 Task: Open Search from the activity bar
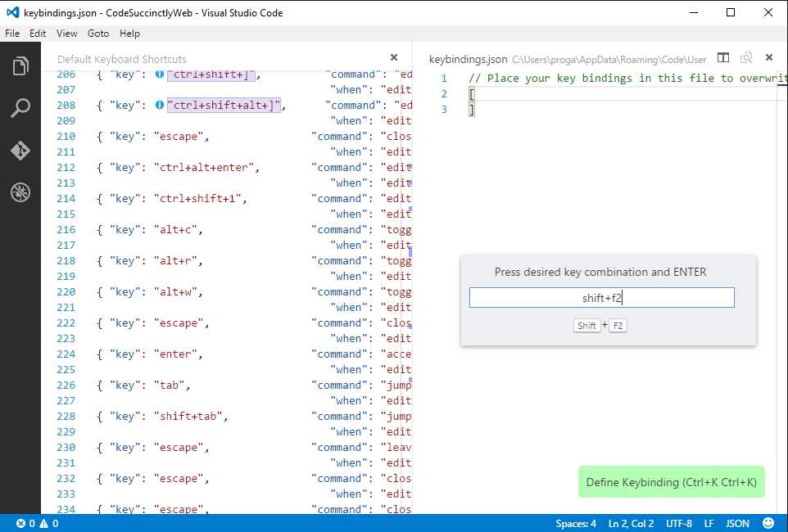tap(20, 108)
